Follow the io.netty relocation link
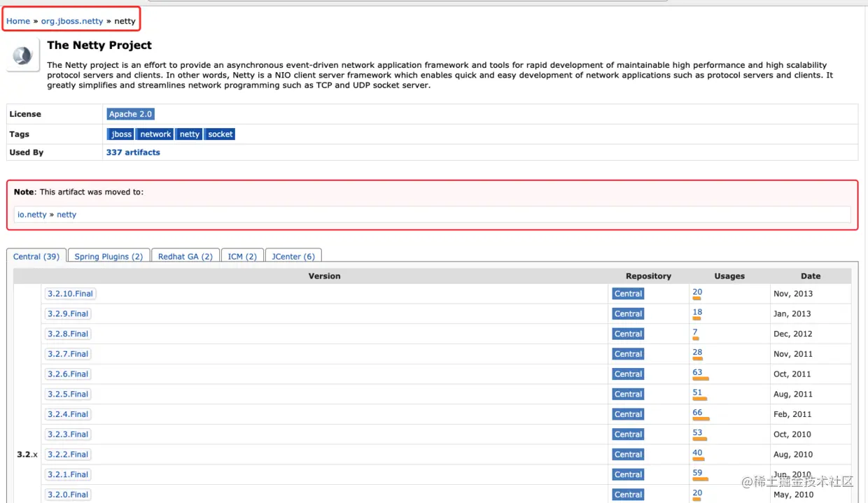This screenshot has height=503, width=868. pyautogui.click(x=32, y=215)
